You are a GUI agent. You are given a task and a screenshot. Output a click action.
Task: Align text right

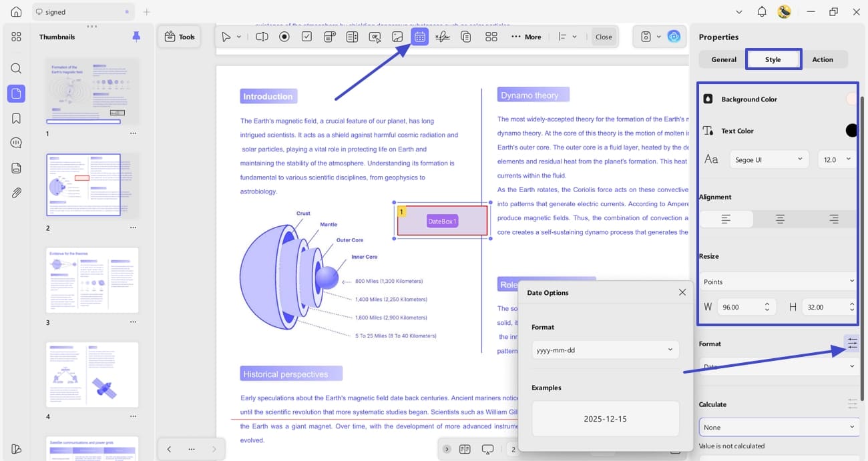(x=833, y=219)
